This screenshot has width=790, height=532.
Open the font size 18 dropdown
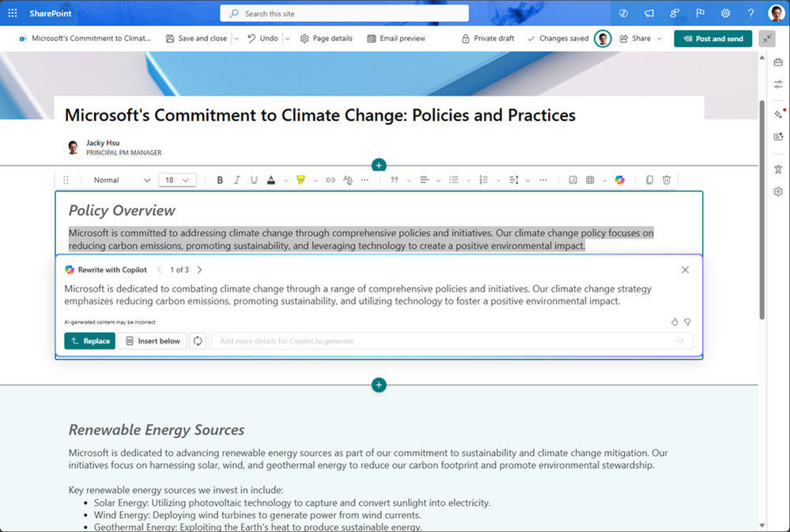(x=177, y=180)
